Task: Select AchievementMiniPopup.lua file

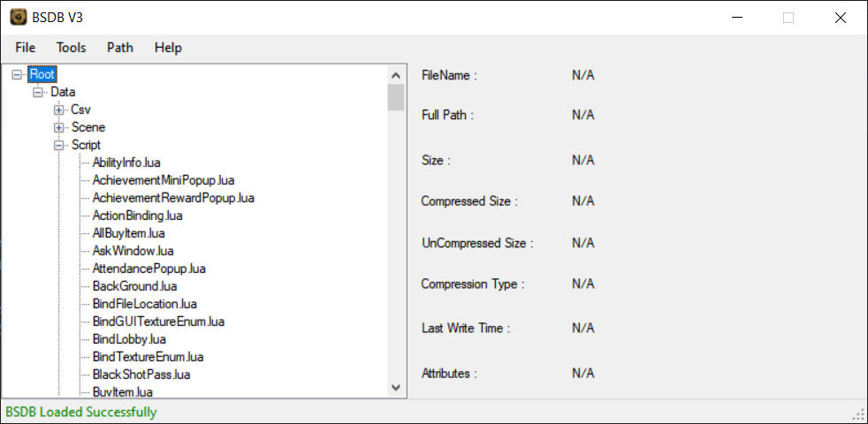Action: point(164,180)
